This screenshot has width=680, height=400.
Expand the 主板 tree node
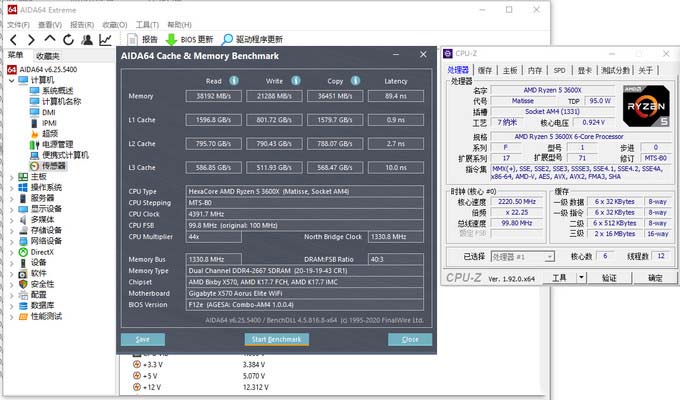point(12,177)
